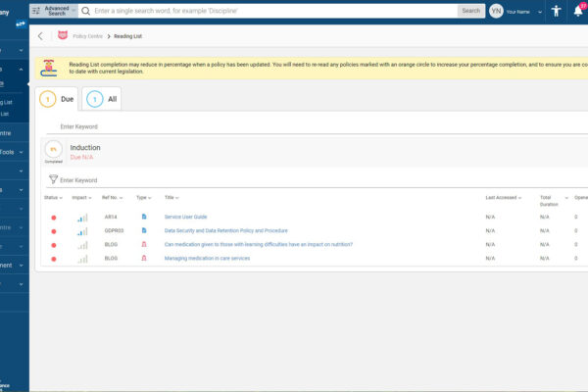Sort by the Ref No. column
This screenshot has height=392, width=588.
click(112, 198)
